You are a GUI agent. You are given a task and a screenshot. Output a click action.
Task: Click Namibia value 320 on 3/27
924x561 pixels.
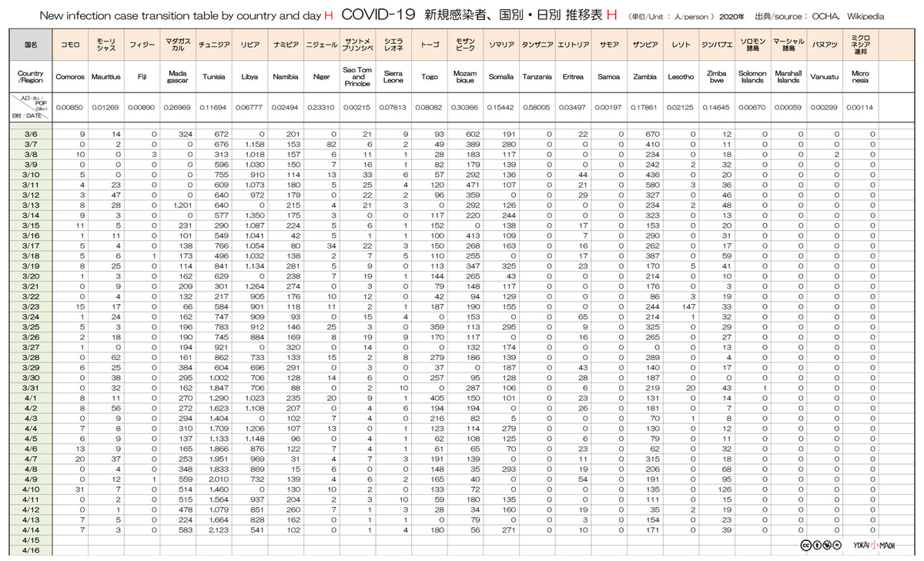point(293,347)
